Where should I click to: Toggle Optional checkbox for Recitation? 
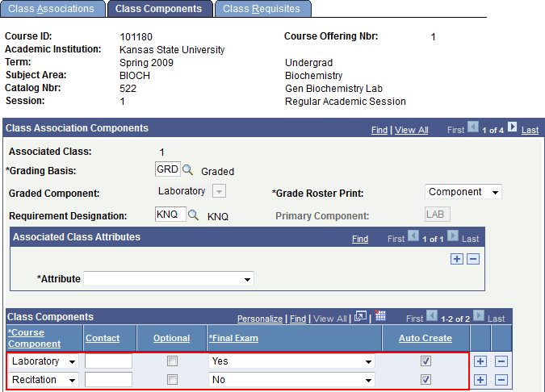[172, 380]
